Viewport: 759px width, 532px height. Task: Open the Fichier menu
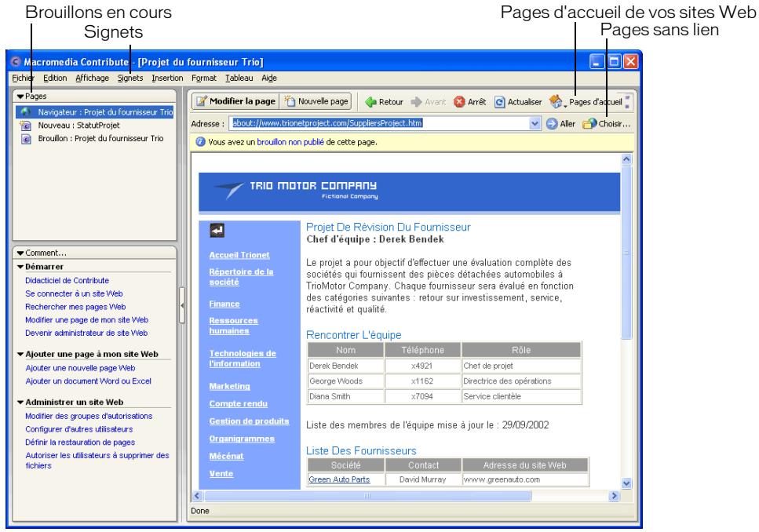click(23, 78)
